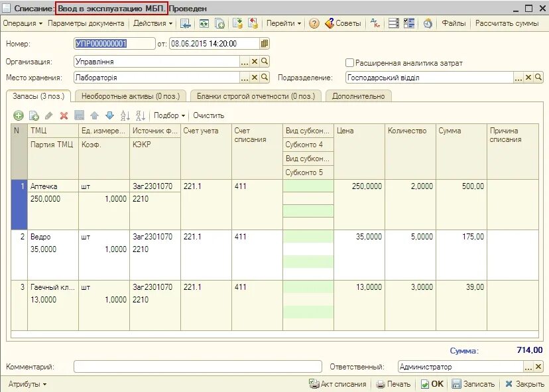Screen dimensions: 549x392
Task: Open calendar picker next to date field
Action: (x=265, y=44)
